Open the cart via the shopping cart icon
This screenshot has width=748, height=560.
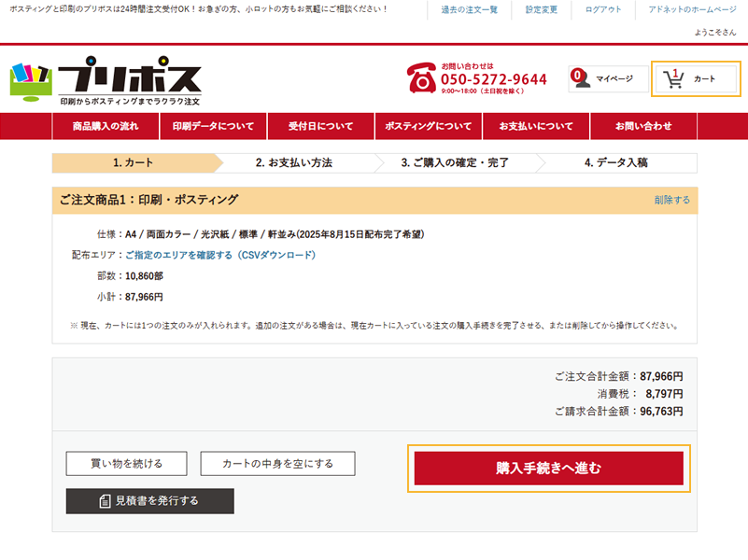click(673, 79)
